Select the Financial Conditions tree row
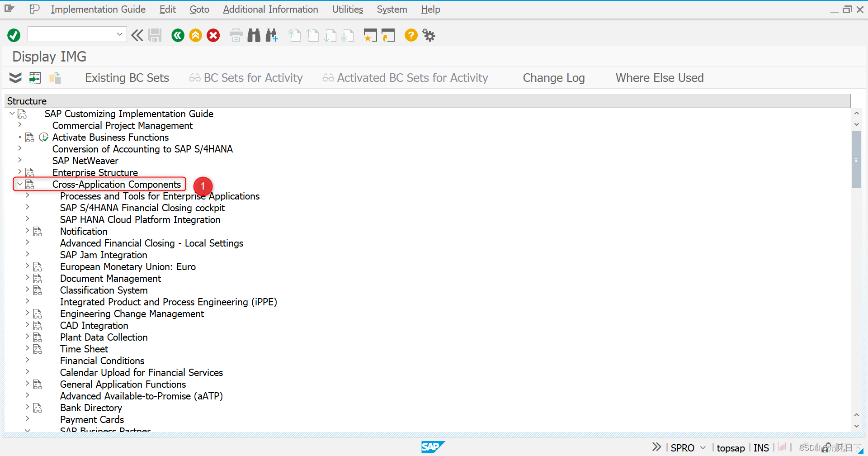Image resolution: width=868 pixels, height=456 pixels. coord(102,361)
